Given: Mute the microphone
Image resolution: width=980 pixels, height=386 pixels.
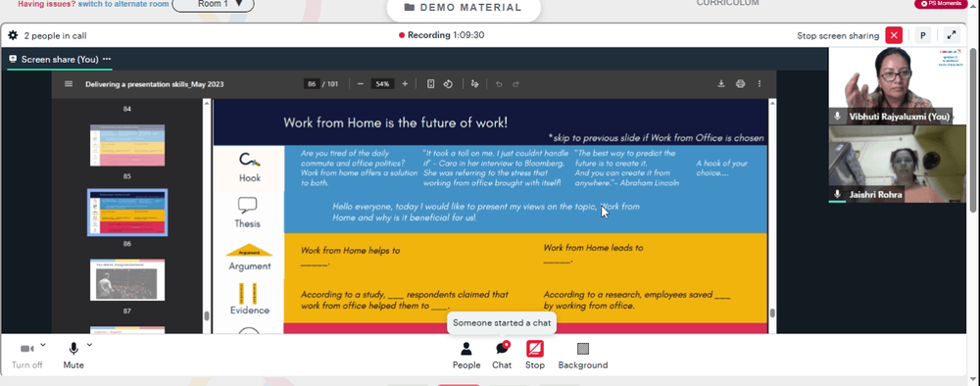Looking at the screenshot, I should pos(73,356).
